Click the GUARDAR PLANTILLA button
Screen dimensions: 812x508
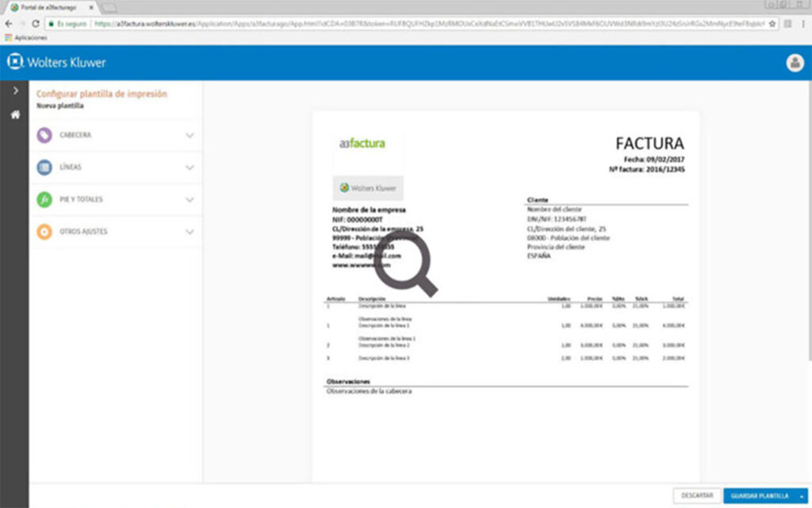(x=759, y=495)
